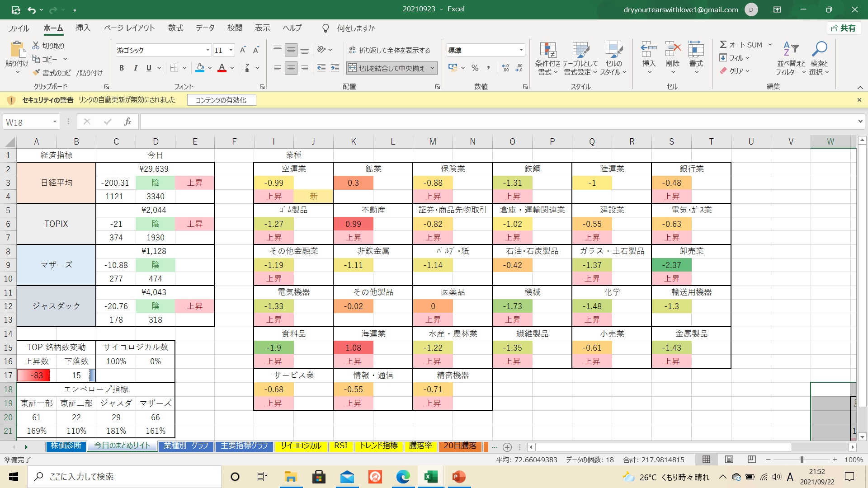868x488 pixels.
Task: Click the 共有 share button
Action: coord(844,28)
